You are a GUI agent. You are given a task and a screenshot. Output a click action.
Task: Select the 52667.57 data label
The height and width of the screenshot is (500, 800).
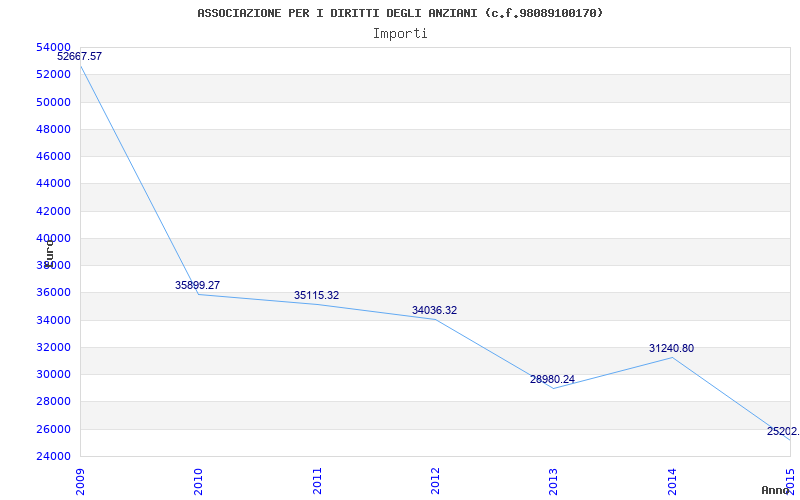(79, 56)
